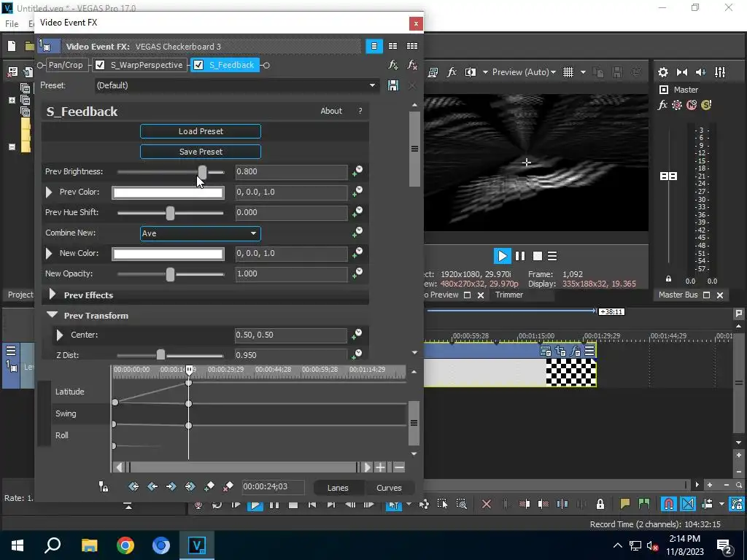Toggle animation for Combine New

(357, 233)
